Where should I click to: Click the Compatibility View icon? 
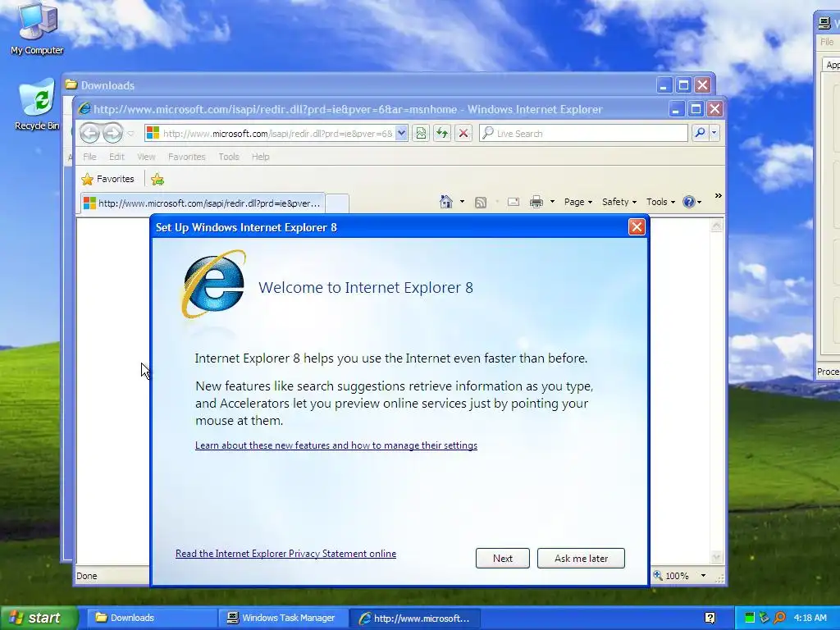421,134
